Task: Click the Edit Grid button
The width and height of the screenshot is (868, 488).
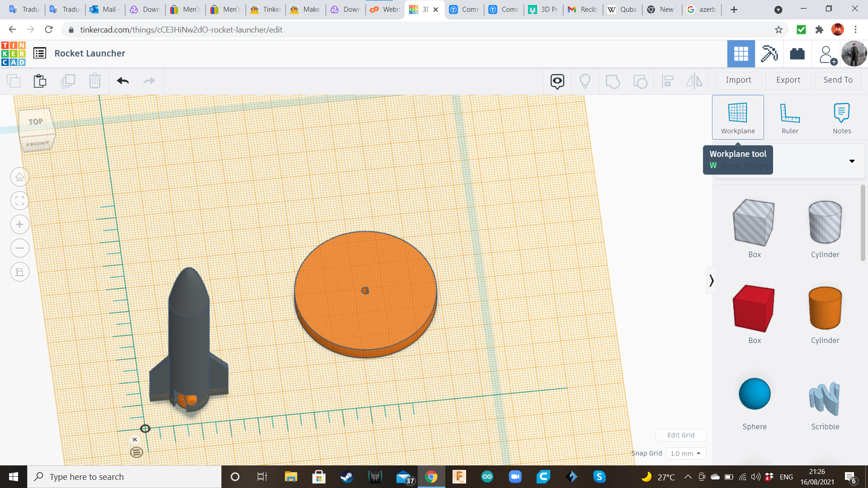Action: (680, 435)
